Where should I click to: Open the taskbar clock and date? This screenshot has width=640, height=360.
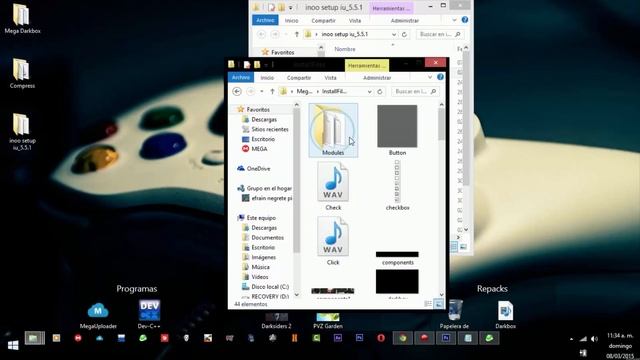coord(620,346)
